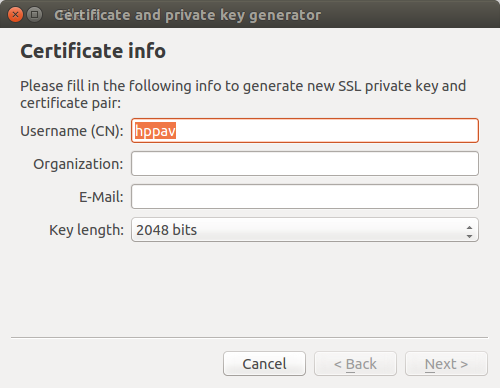500x388 pixels.
Task: Focus the Organization text field
Action: click(x=305, y=164)
